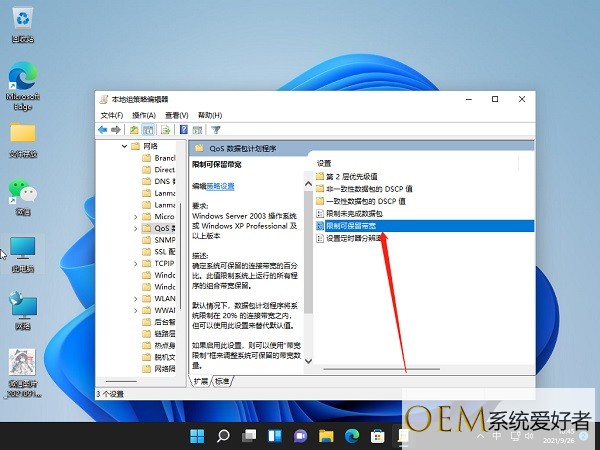
Task: Click the Forward arrow in toolbar
Action: pyautogui.click(x=117, y=130)
